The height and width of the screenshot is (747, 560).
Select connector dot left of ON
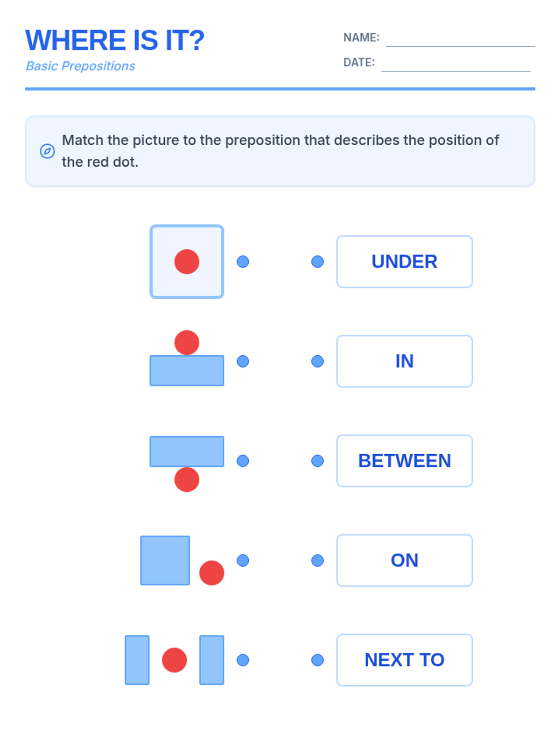point(317,560)
